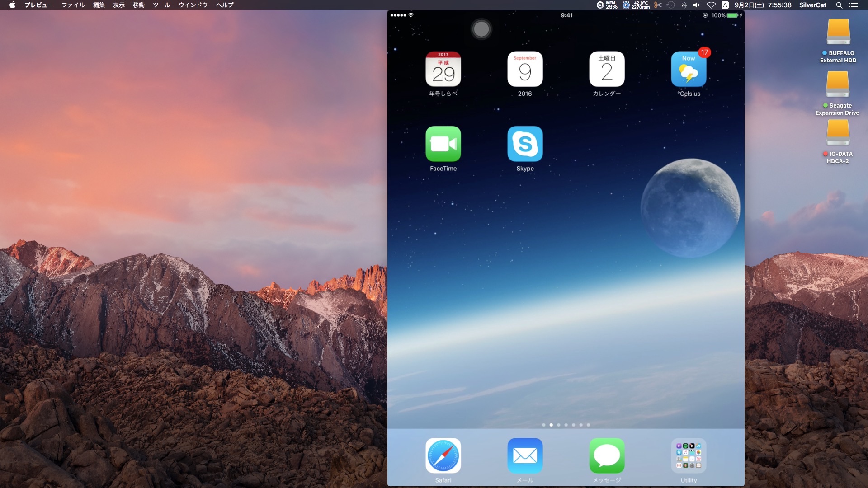Image resolution: width=868 pixels, height=488 pixels.
Task: Open the ウインドウ menu
Action: click(193, 5)
